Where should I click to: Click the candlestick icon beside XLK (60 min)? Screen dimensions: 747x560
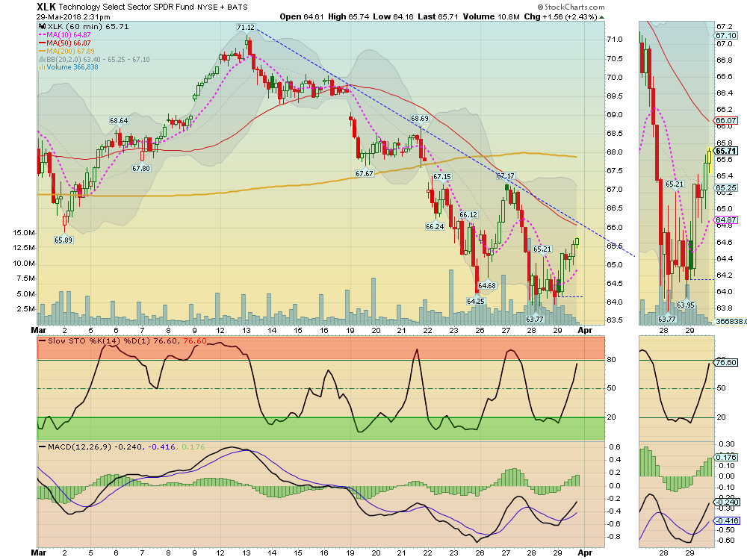tap(43, 27)
